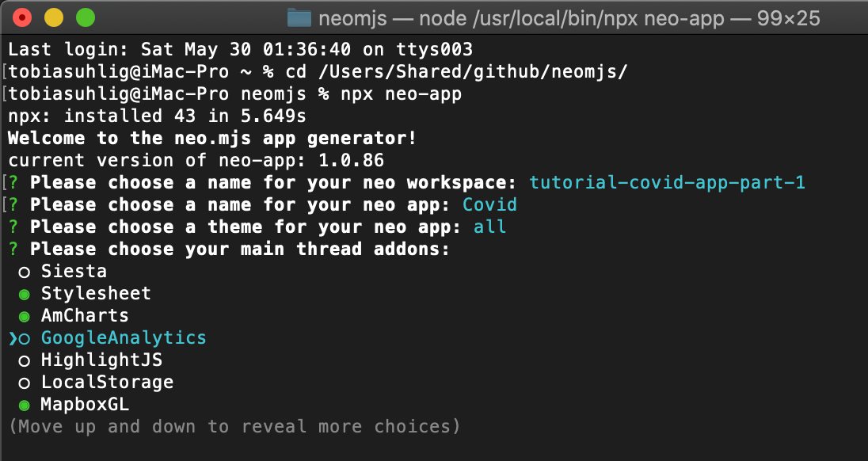
Task: Click the theme answer all
Action: pos(490,227)
